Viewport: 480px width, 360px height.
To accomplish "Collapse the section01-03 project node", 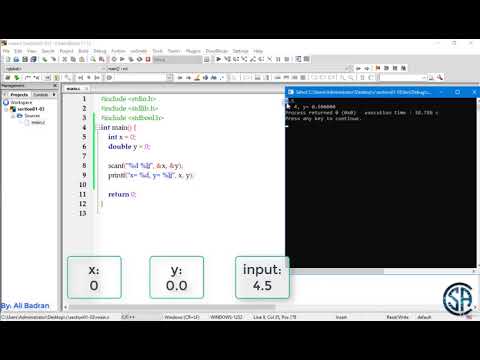I will tap(6, 109).
